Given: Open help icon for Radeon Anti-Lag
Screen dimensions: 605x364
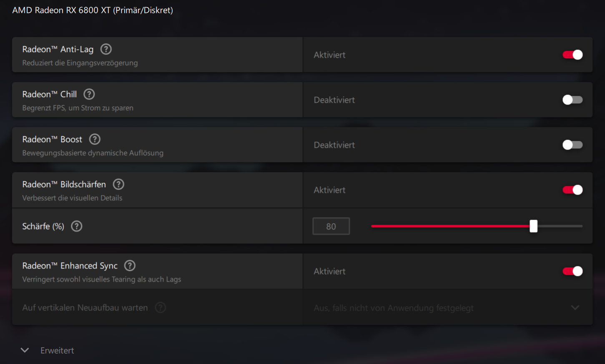Looking at the screenshot, I should tap(106, 49).
